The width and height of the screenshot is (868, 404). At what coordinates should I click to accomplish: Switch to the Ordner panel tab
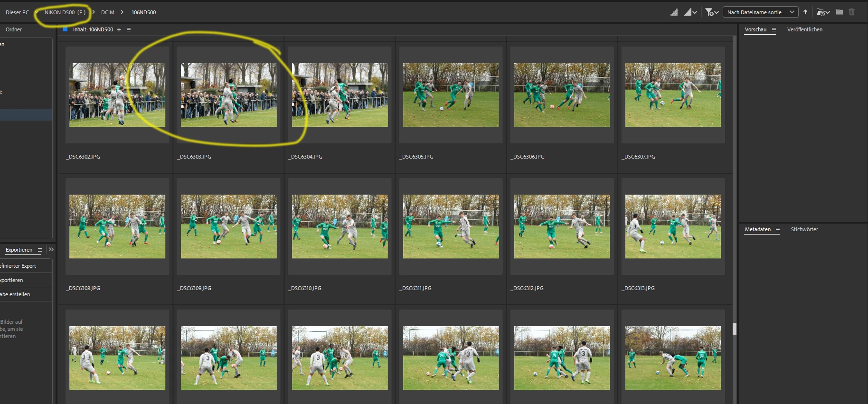14,29
